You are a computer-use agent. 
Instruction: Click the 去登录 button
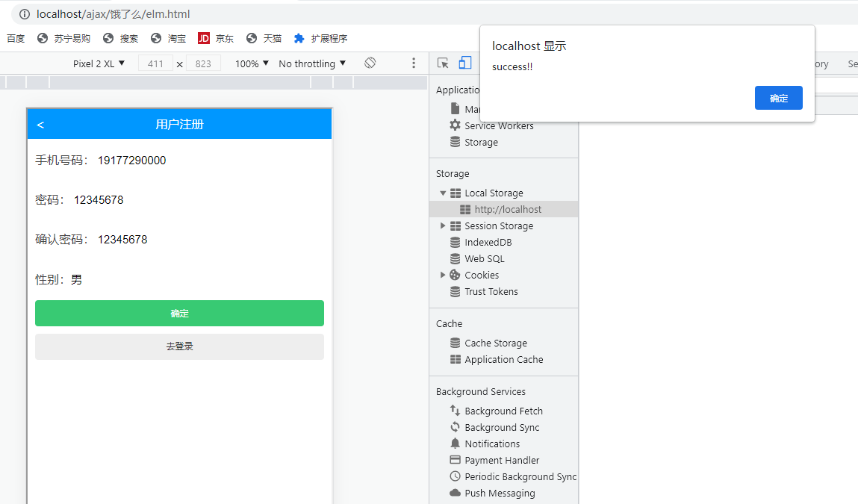click(179, 346)
